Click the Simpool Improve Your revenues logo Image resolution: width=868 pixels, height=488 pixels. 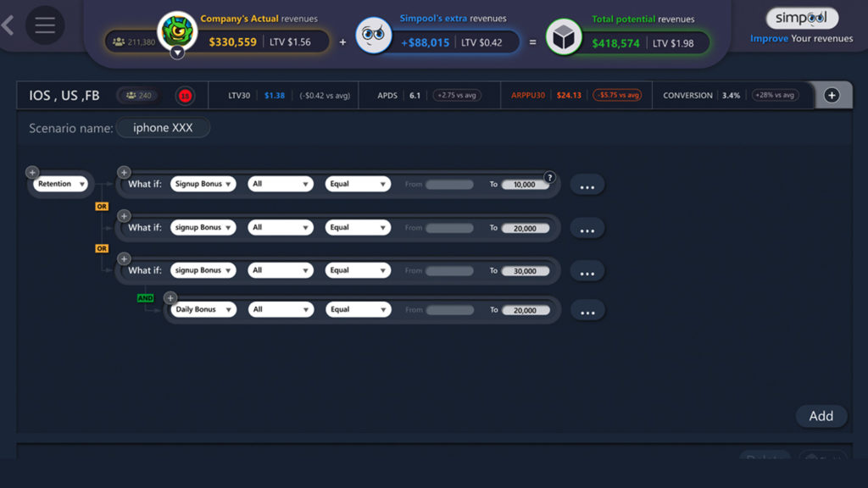[802, 26]
